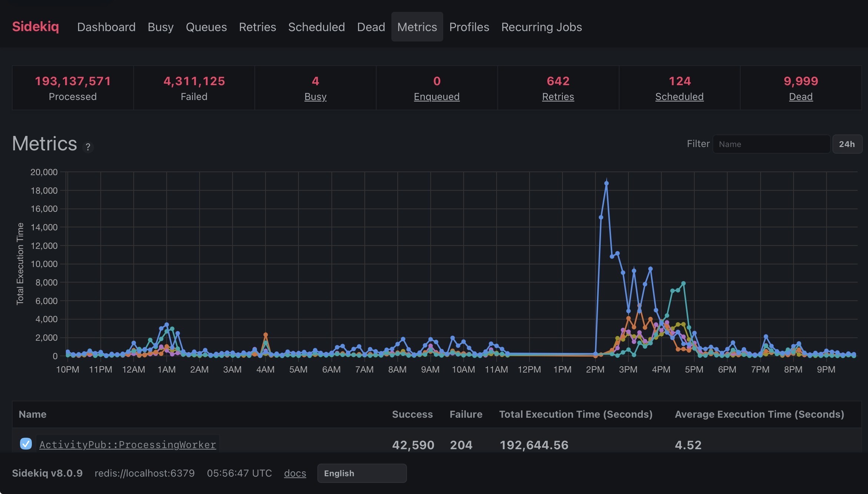The image size is (868, 494).
Task: Open the Recurring Jobs tab
Action: point(541,27)
